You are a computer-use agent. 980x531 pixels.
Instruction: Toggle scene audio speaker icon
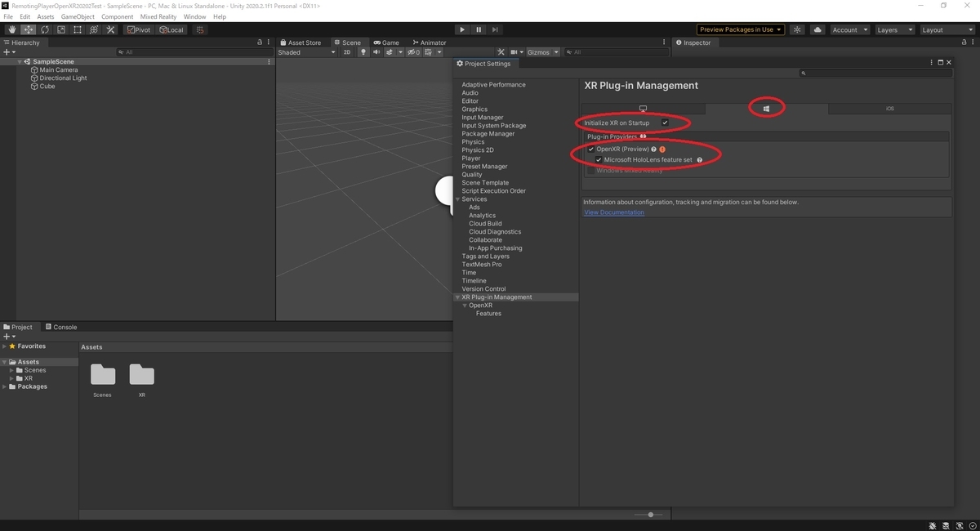(376, 52)
